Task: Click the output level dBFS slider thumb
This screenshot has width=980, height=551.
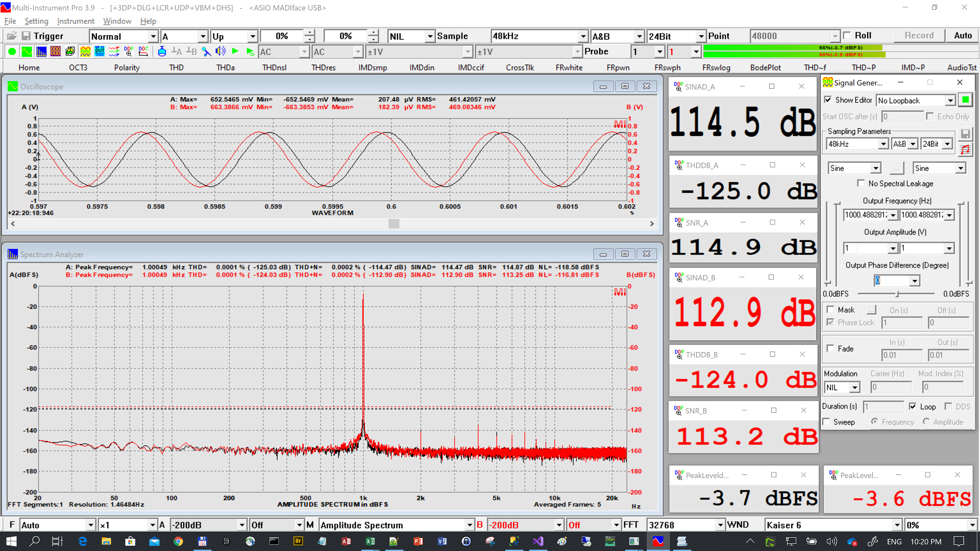Action: point(897,294)
